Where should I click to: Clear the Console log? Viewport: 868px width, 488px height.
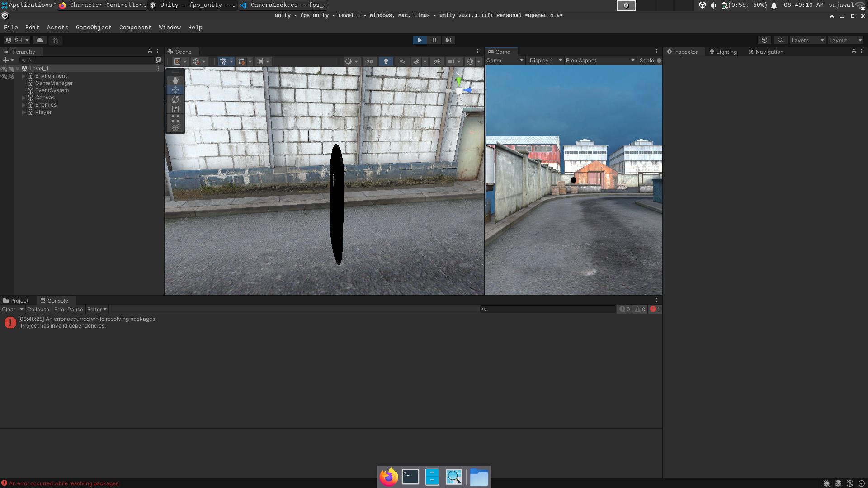[x=9, y=310]
